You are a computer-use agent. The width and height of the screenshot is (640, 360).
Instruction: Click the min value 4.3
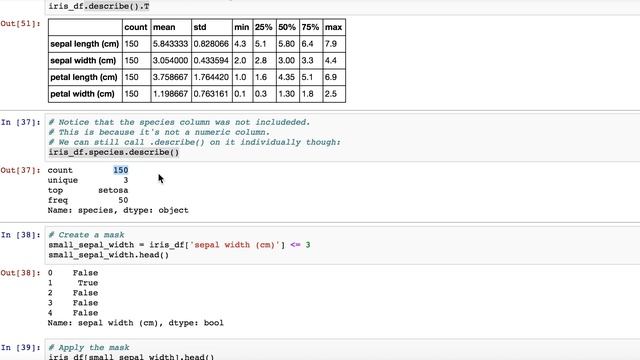pos(240,44)
